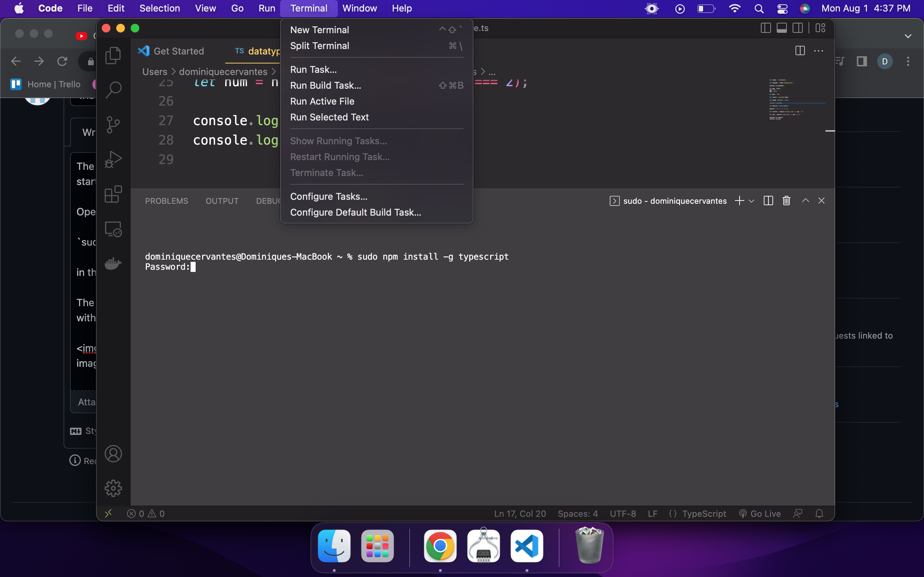Open the Extensions view
Viewport: 924px width, 577px height.
[113, 194]
